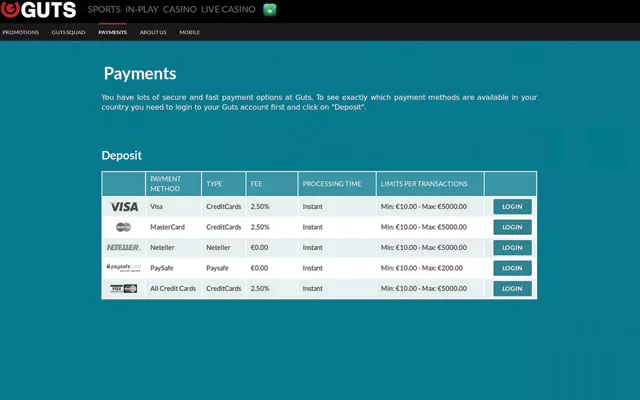Click the Visa logo in the deposit table

coord(124,207)
